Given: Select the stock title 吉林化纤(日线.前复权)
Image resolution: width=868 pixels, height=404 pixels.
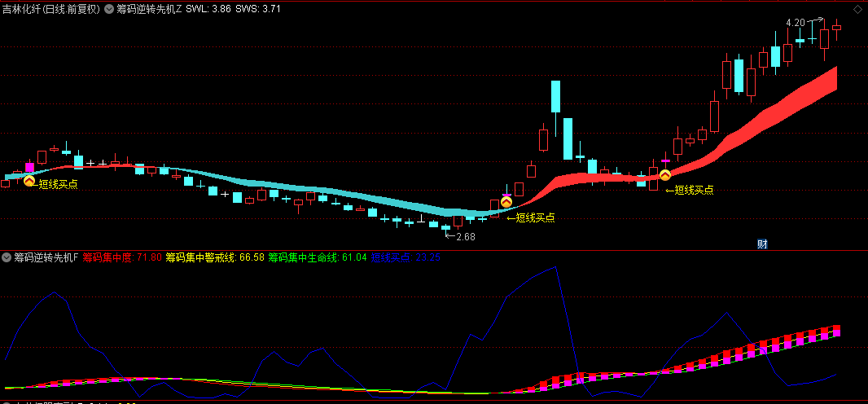Looking at the screenshot, I should [x=51, y=9].
